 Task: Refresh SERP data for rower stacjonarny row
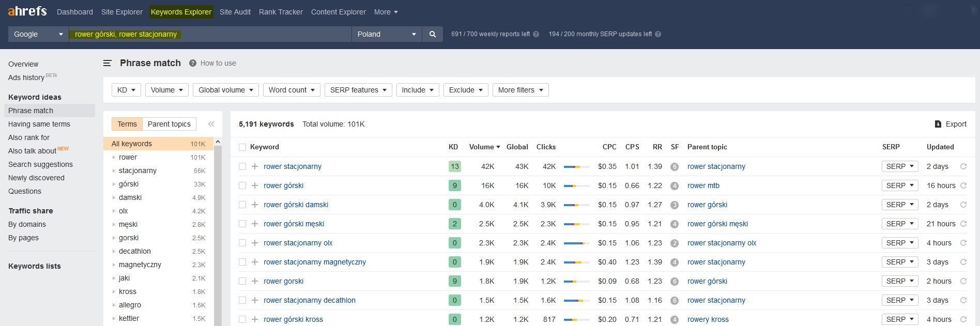pos(963,166)
